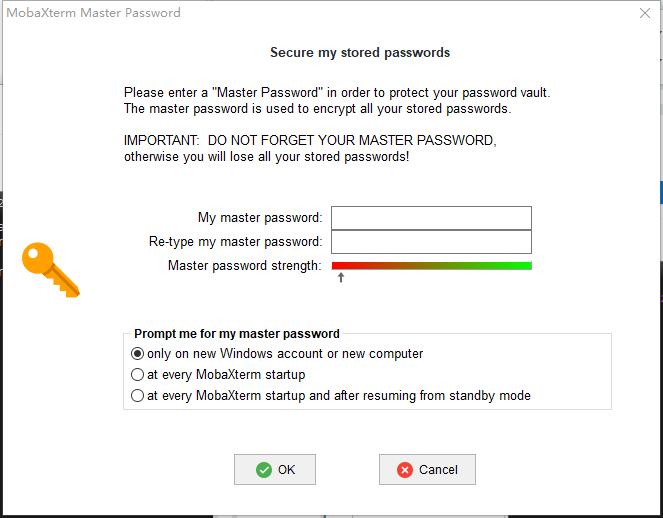Click the 'Secure my stored passwords' heading

click(x=360, y=52)
